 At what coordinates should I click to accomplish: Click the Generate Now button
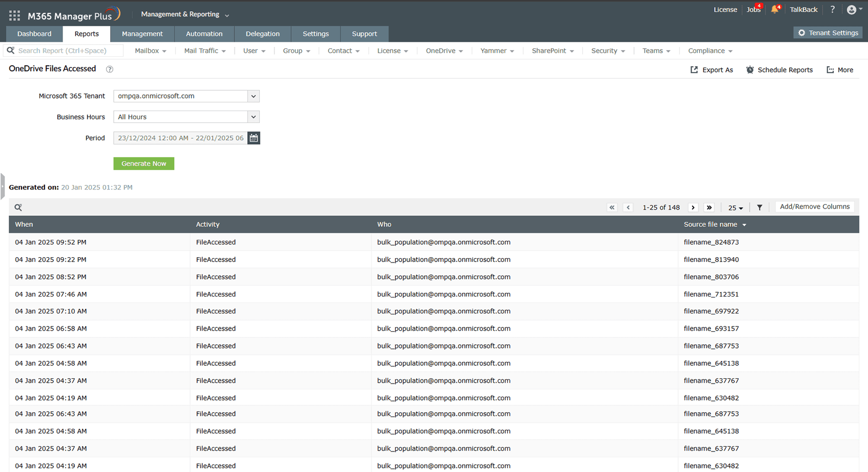coord(144,163)
